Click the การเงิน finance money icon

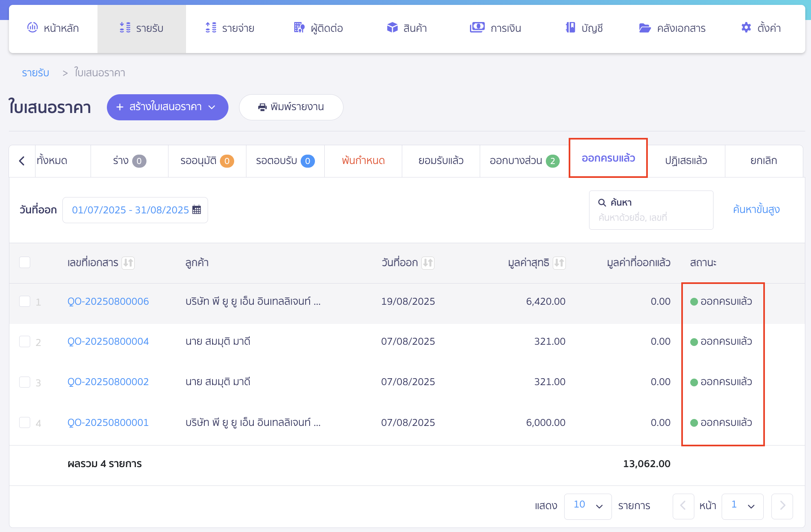(x=477, y=28)
